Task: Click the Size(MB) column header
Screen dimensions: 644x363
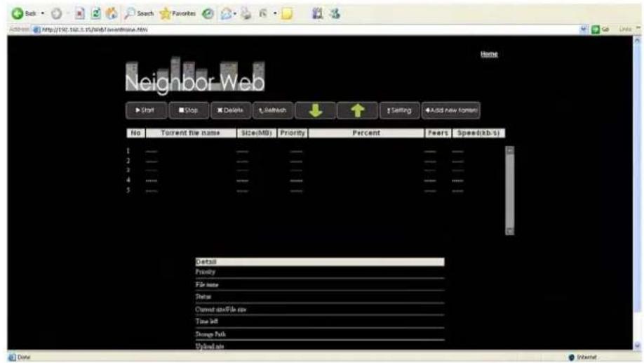Action: [x=257, y=133]
